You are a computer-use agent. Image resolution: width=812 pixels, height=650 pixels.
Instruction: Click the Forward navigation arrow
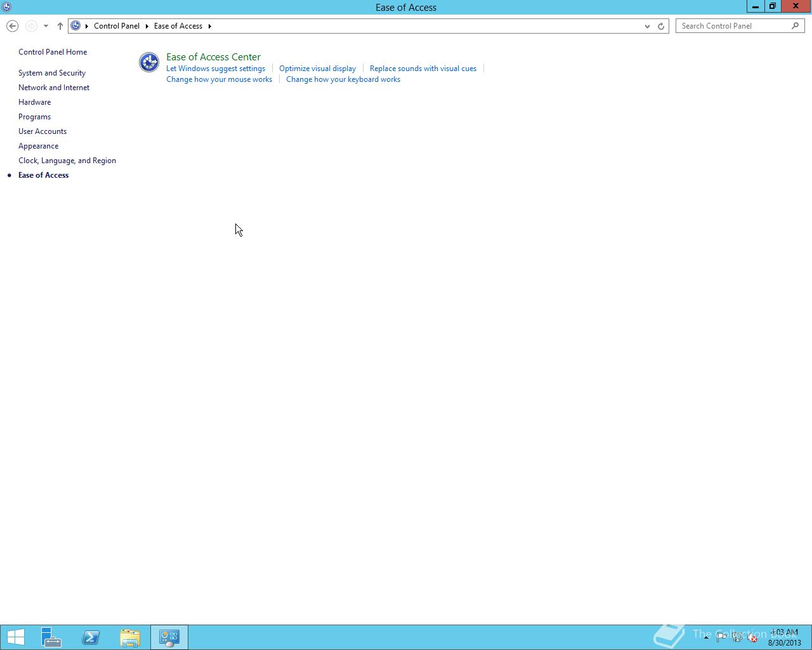pos(30,26)
